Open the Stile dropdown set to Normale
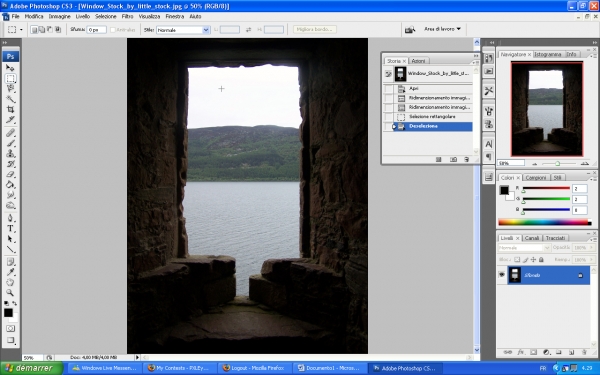The image size is (600, 375). tap(183, 30)
